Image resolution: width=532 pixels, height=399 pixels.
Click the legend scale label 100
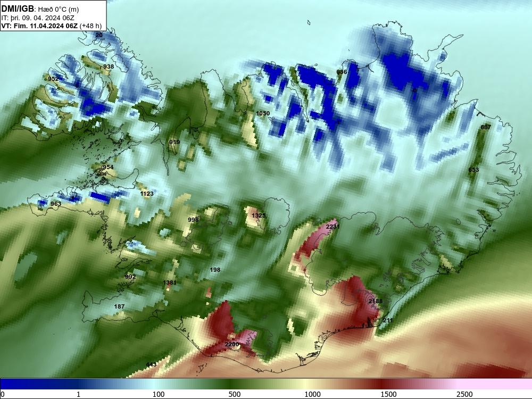159,394
